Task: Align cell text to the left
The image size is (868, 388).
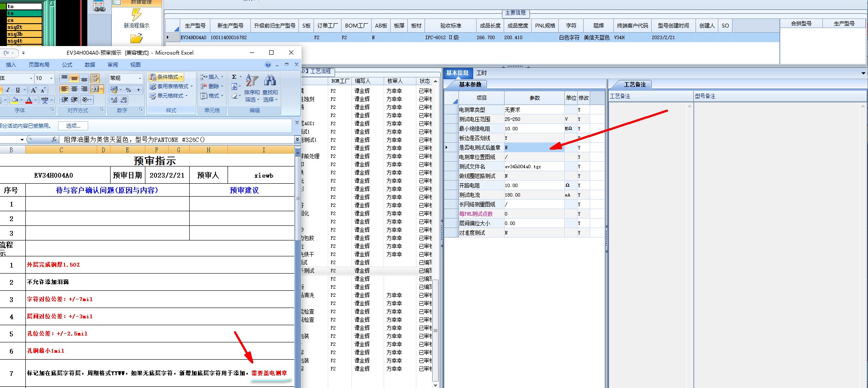Action: (x=64, y=89)
